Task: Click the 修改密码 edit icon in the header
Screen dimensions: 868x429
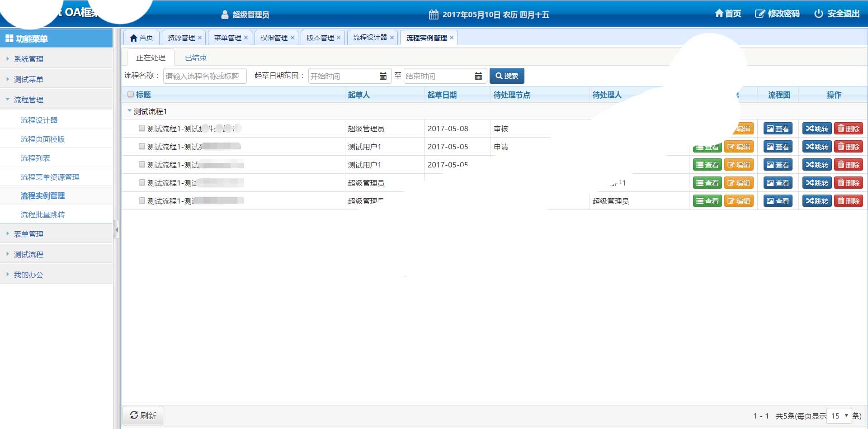Action: tap(759, 14)
